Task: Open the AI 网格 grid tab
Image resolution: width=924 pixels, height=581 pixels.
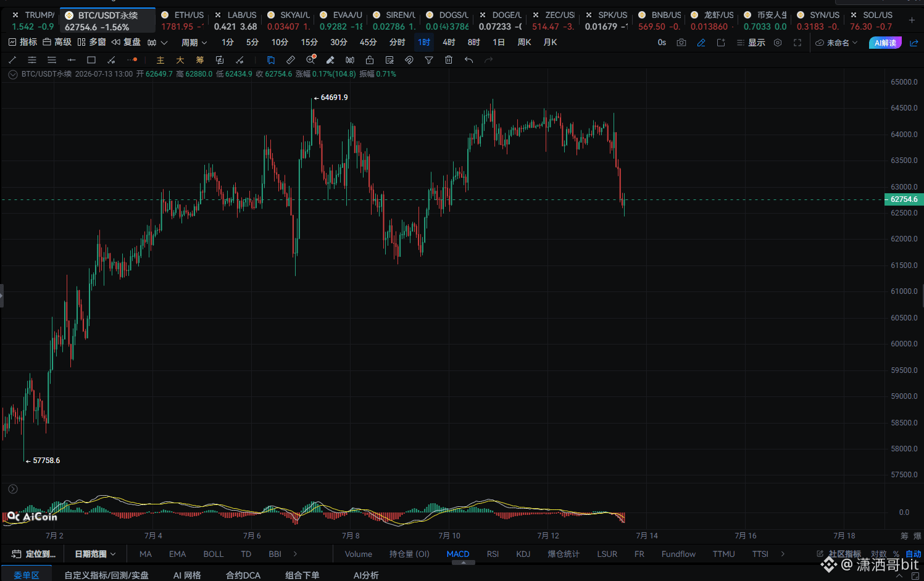Action: [187, 575]
